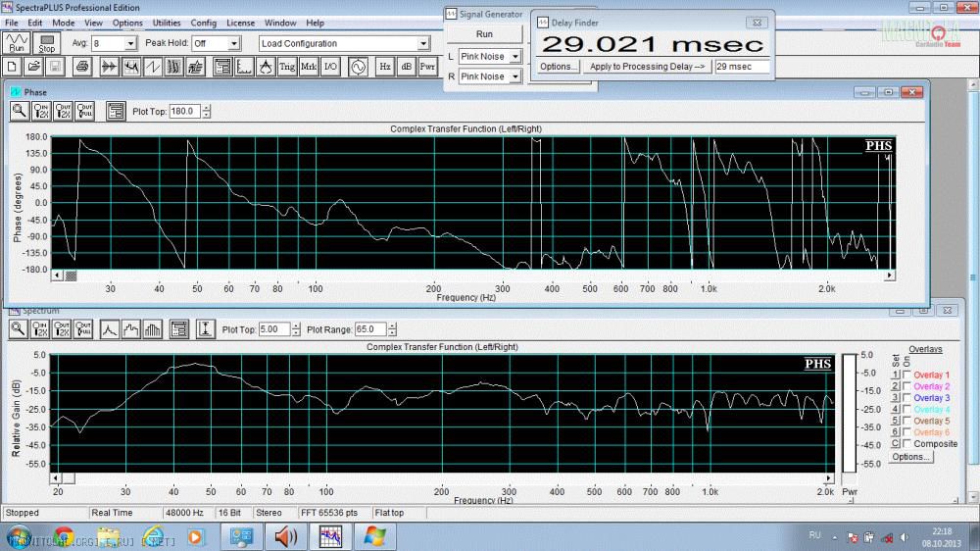Open the Load Configuration dropdown
The image size is (980, 551).
click(x=423, y=43)
